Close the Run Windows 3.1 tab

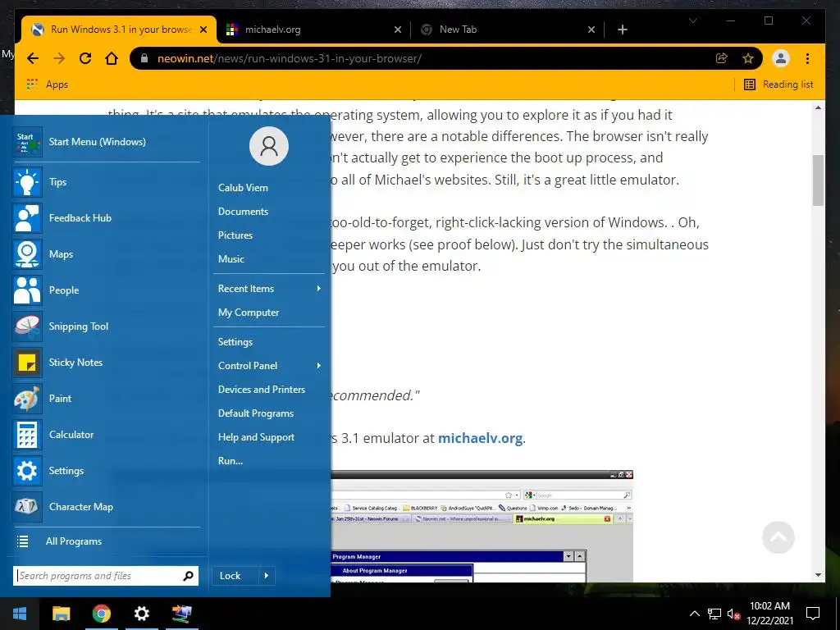coord(203,30)
